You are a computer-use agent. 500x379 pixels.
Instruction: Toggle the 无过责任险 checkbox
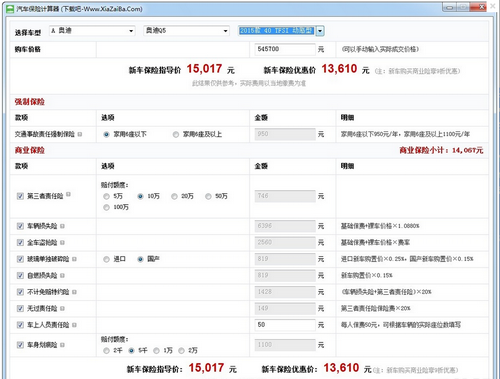(x=20, y=309)
